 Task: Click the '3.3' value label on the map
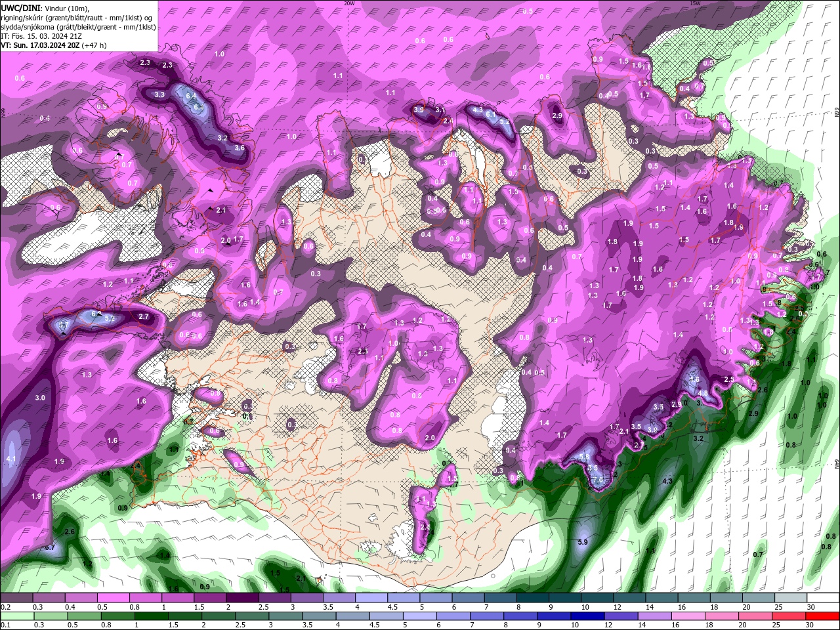[x=159, y=94]
